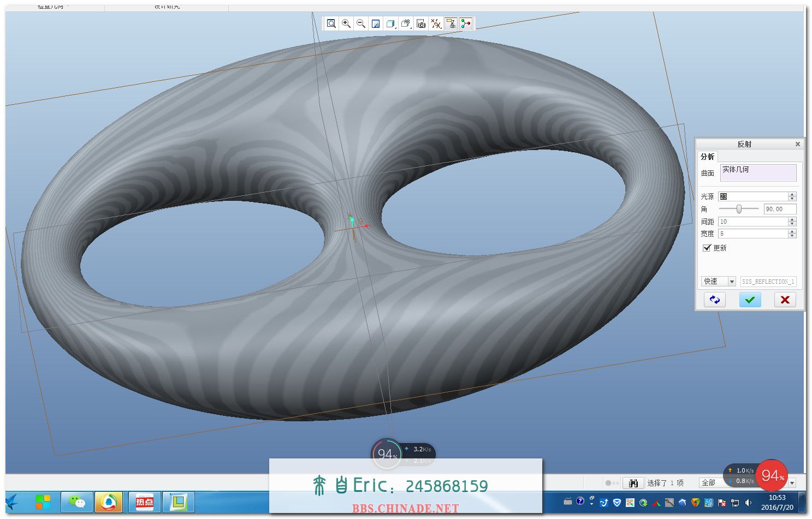This screenshot has height=519, width=812.
Task: Decrease the 宽度 value with down arrow
Action: [x=792, y=236]
